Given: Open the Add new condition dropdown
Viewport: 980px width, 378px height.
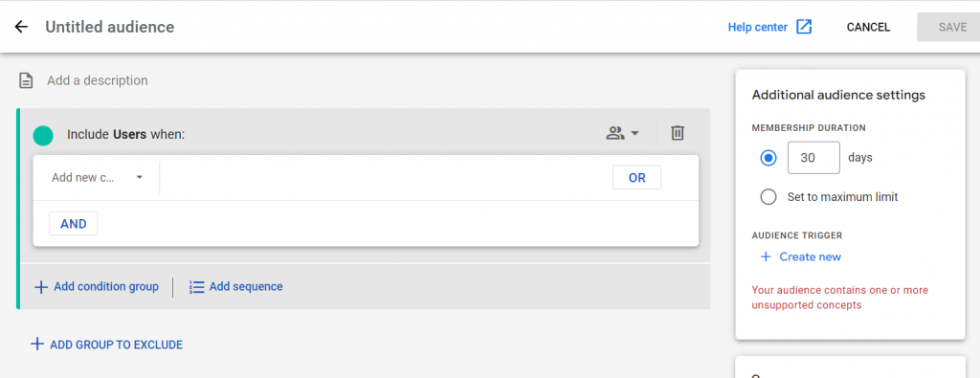Looking at the screenshot, I should click(97, 177).
